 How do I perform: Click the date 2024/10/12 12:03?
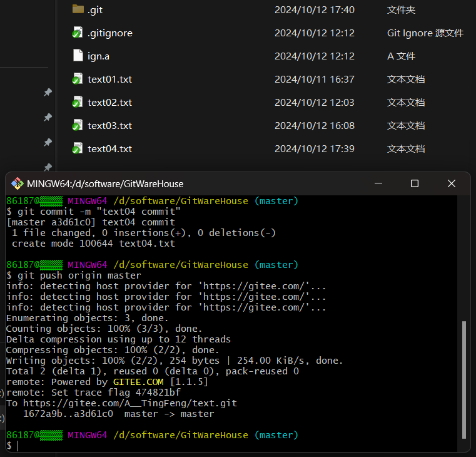[x=315, y=103]
